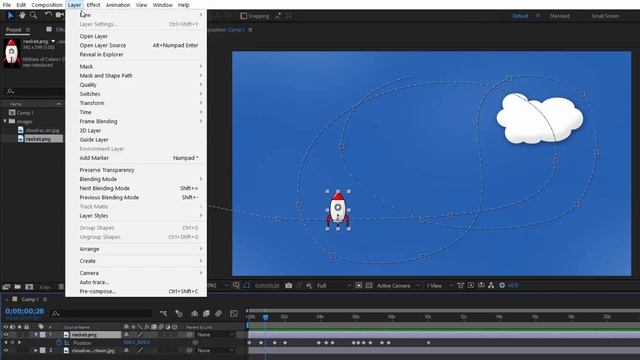
Task: Click the label color box of cloud layer
Action: point(42,350)
